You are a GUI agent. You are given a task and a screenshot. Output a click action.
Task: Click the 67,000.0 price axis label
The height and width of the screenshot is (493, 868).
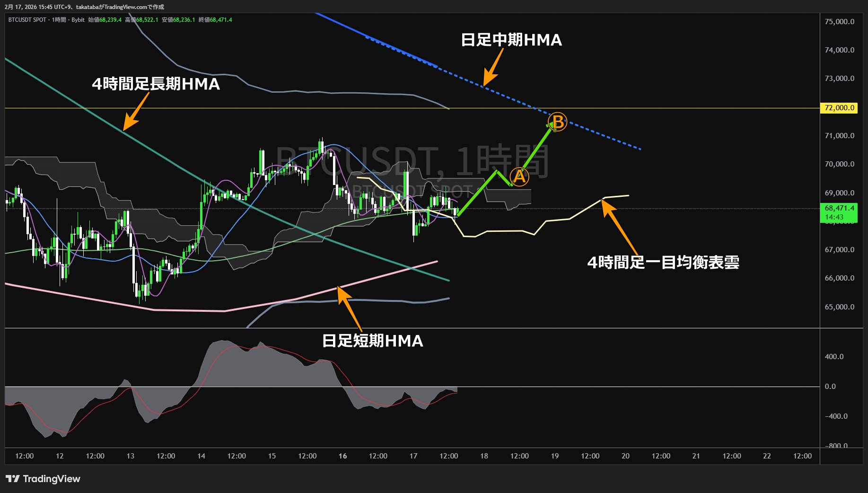840,250
